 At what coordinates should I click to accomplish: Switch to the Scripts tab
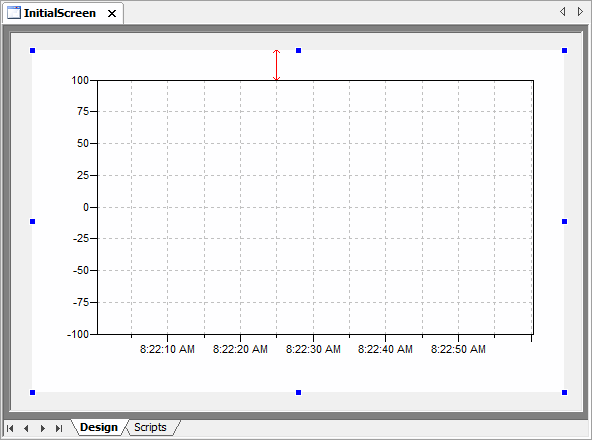tap(150, 427)
